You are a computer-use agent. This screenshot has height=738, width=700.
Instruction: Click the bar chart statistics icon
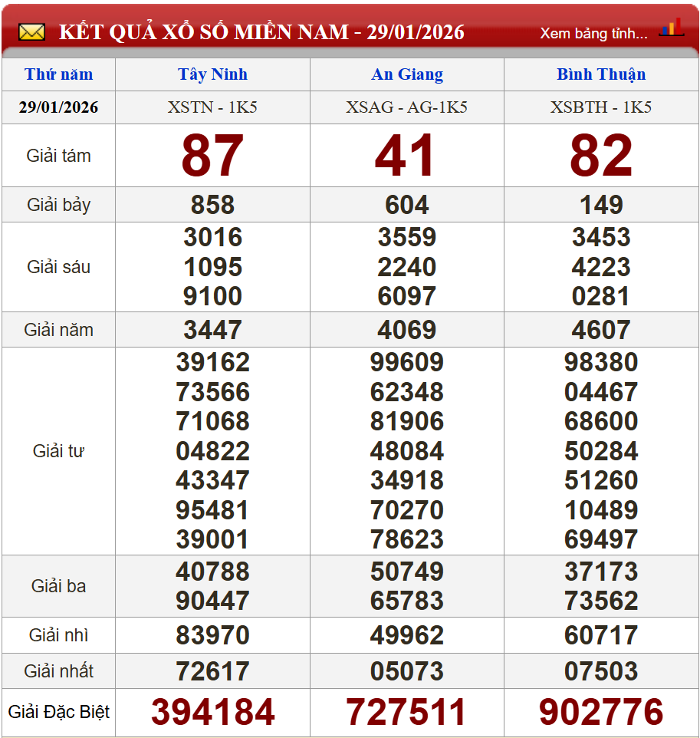pos(671,28)
